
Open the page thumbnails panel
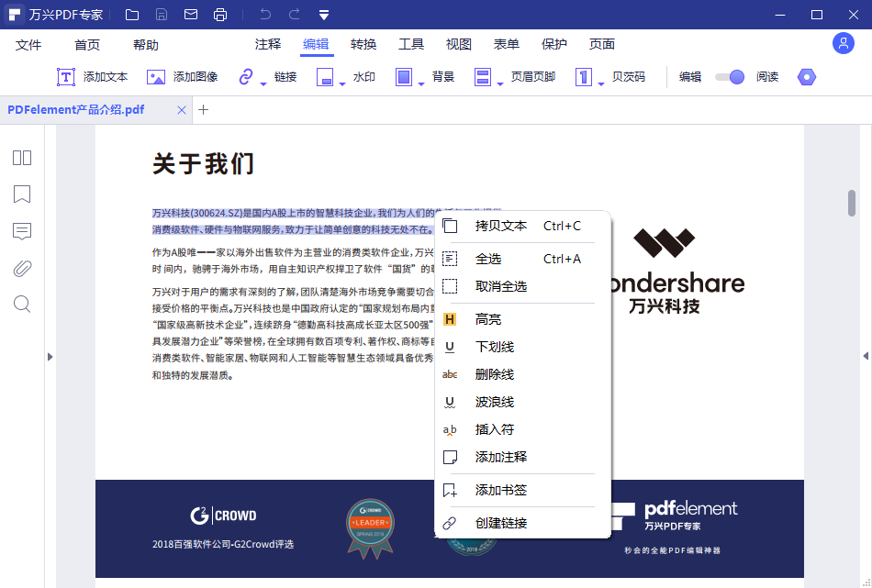[x=21, y=158]
